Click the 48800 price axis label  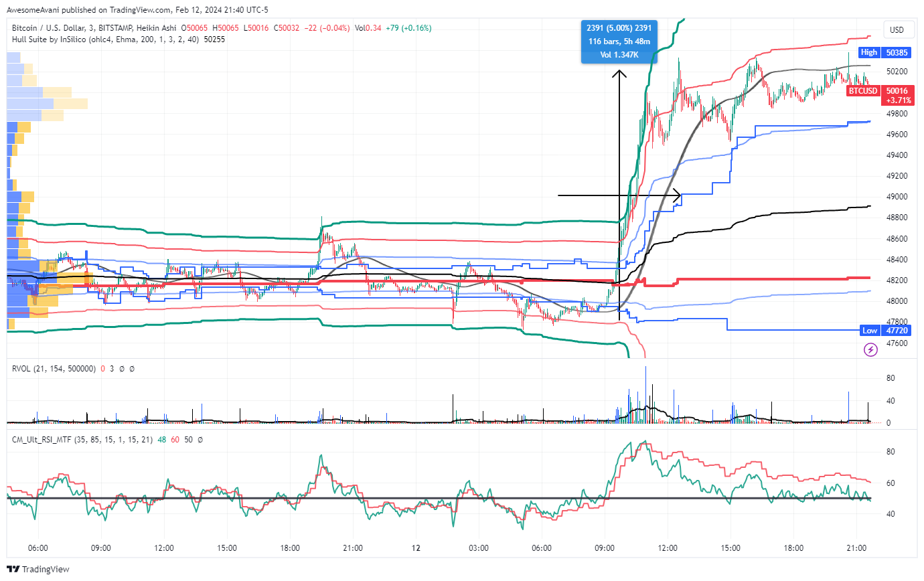(896, 218)
